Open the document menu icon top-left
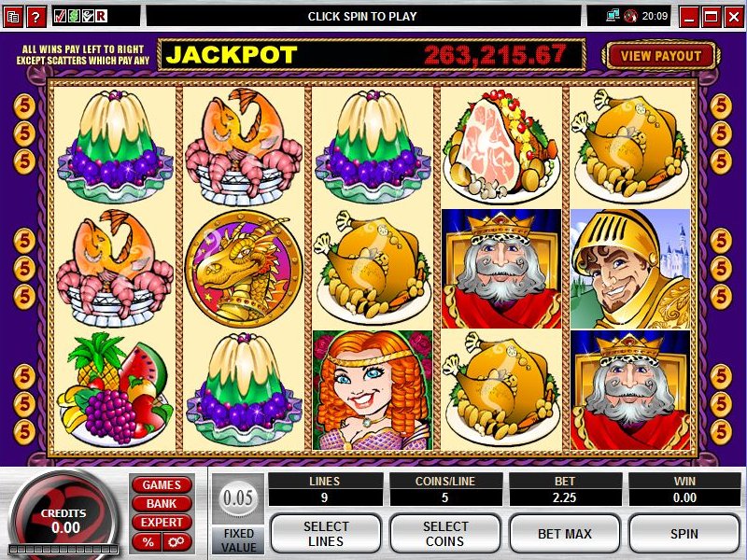Viewport: 747px width, 560px height. coord(13,17)
